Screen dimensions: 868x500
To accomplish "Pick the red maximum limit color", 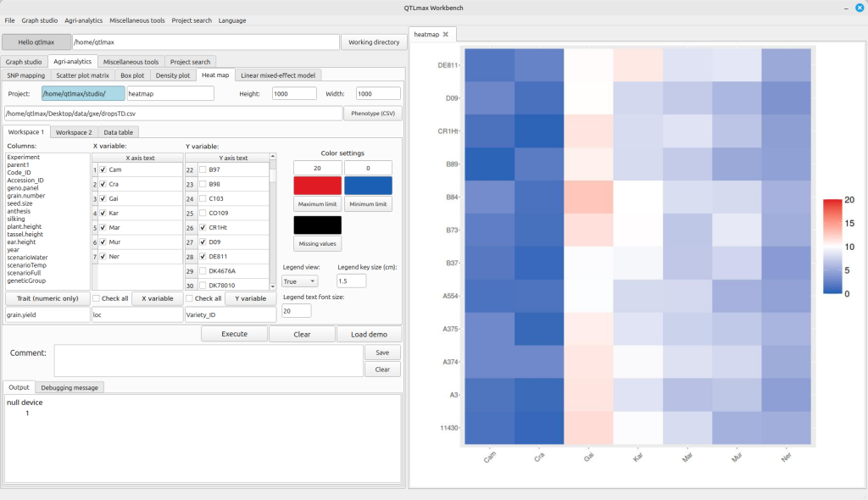I will pos(318,186).
